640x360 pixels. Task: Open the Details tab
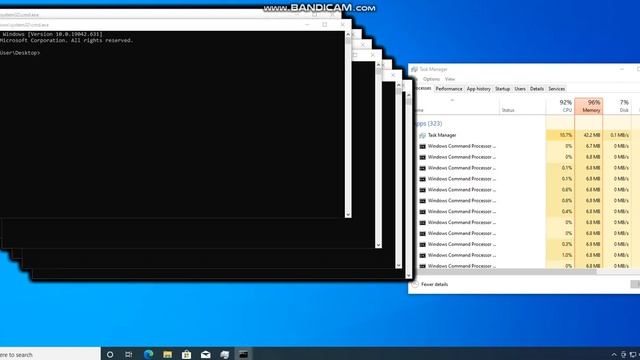537,89
